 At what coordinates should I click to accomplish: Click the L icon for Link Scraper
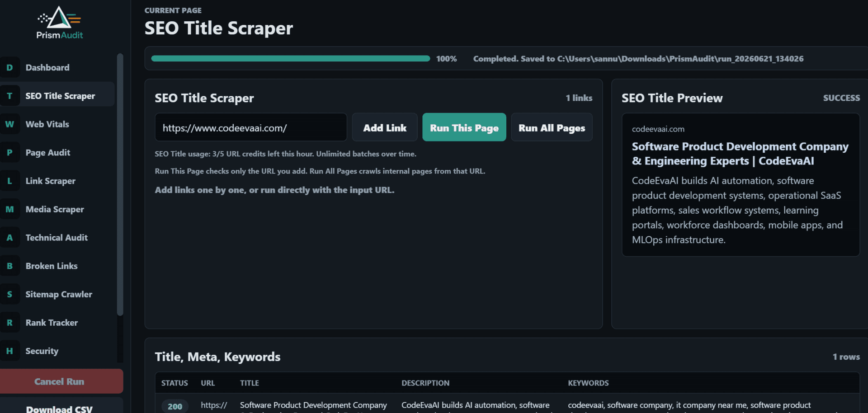9,181
